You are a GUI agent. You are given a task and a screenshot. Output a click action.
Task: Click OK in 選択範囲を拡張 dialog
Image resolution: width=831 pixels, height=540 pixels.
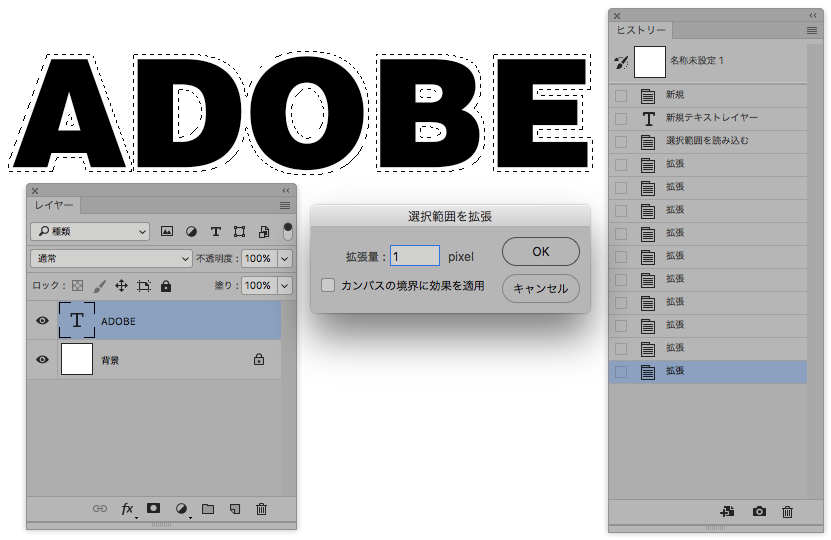click(541, 252)
